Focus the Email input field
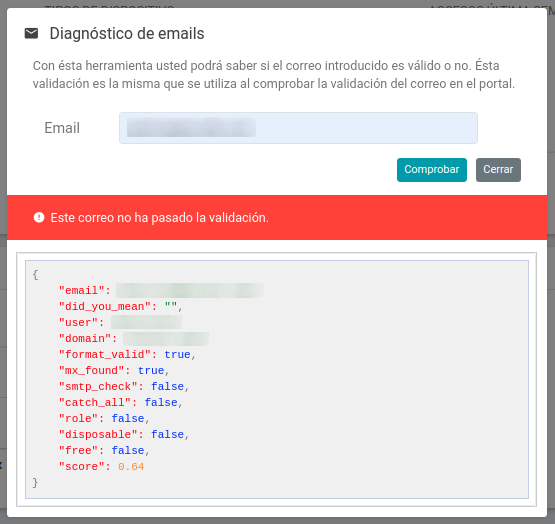The height and width of the screenshot is (524, 555). click(298, 128)
